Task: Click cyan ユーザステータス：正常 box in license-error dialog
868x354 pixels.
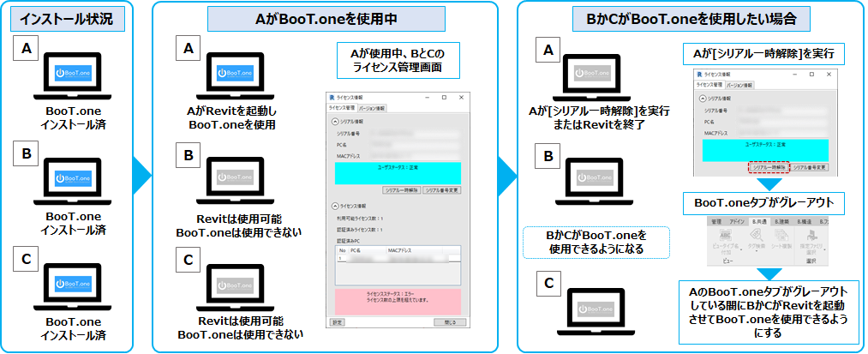Action: coord(398,173)
